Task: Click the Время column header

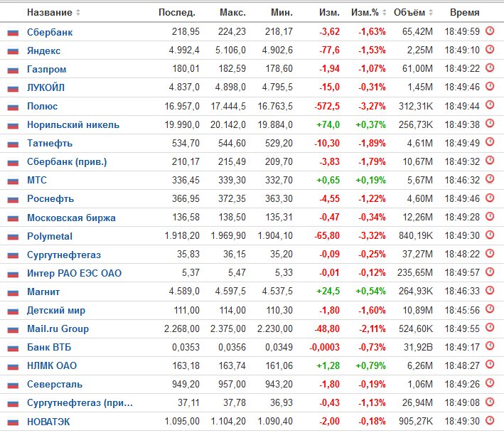Action: click(464, 13)
